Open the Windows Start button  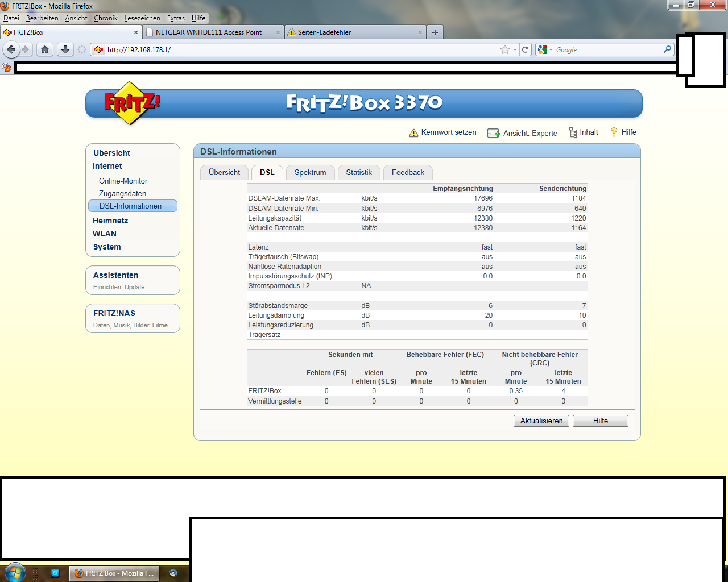coord(14,572)
